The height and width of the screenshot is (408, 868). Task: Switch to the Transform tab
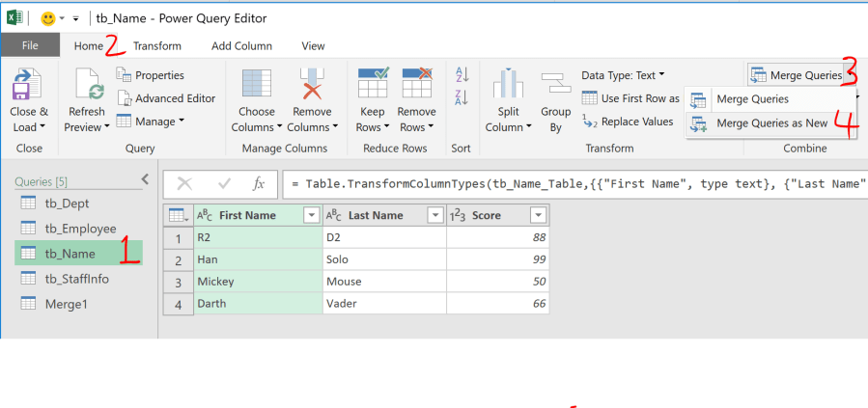pyautogui.click(x=156, y=45)
